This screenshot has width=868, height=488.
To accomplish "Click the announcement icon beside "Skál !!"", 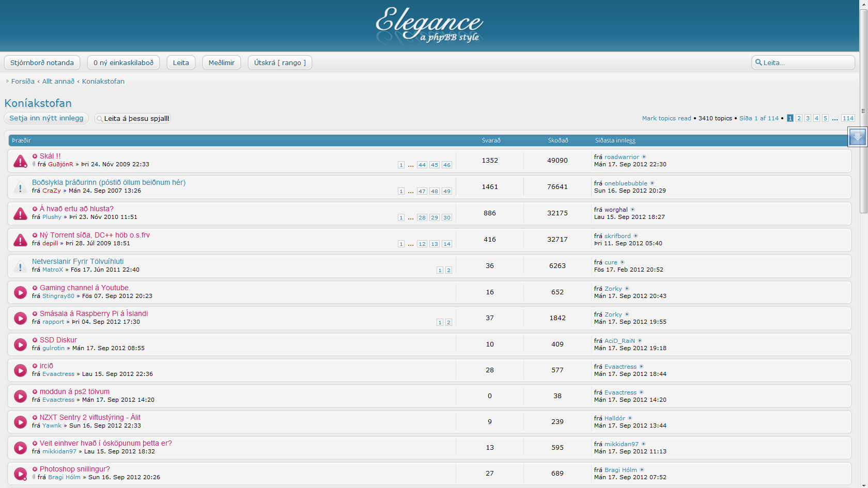I will tap(20, 161).
